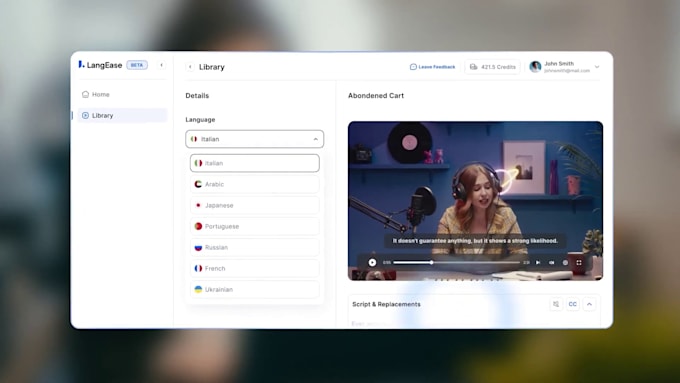Click the volume icon in video player

point(551,262)
